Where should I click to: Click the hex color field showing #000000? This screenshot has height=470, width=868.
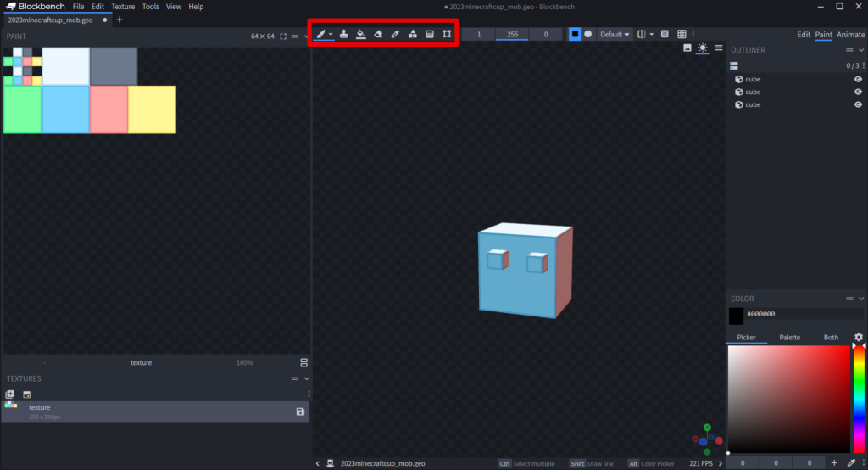[801, 314]
